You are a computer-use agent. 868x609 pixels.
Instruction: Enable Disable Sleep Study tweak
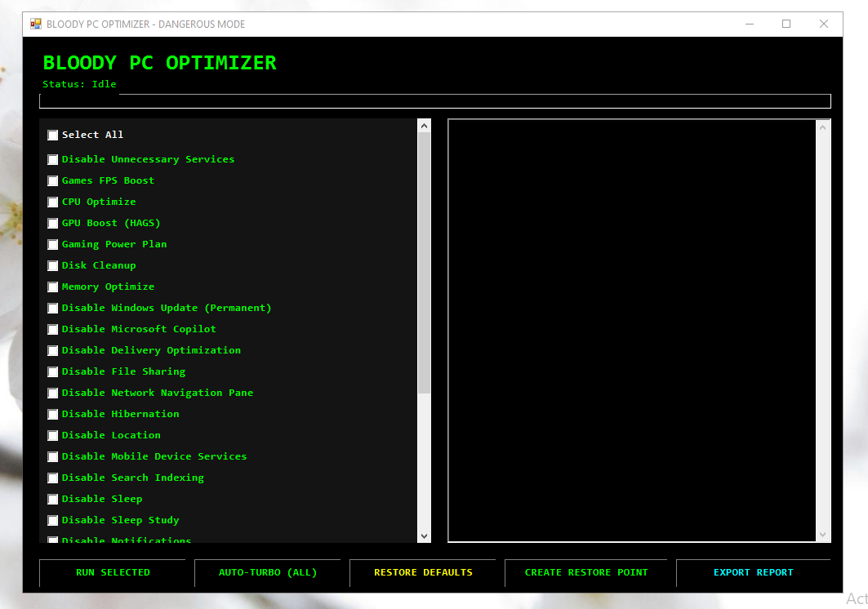(x=53, y=520)
